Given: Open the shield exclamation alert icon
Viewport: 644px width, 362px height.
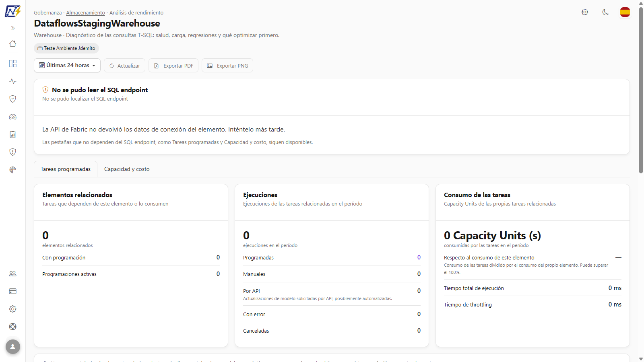Looking at the screenshot, I should 13,152.
